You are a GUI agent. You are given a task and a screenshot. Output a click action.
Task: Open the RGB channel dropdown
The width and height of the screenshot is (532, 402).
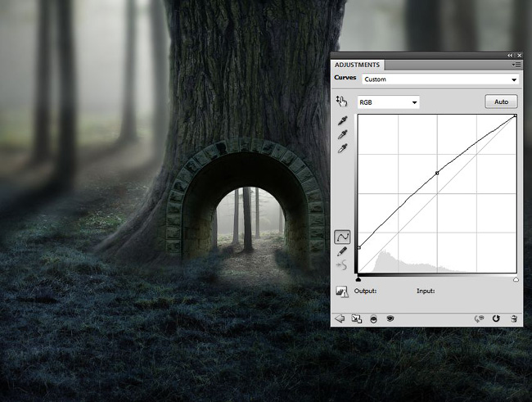coord(389,102)
